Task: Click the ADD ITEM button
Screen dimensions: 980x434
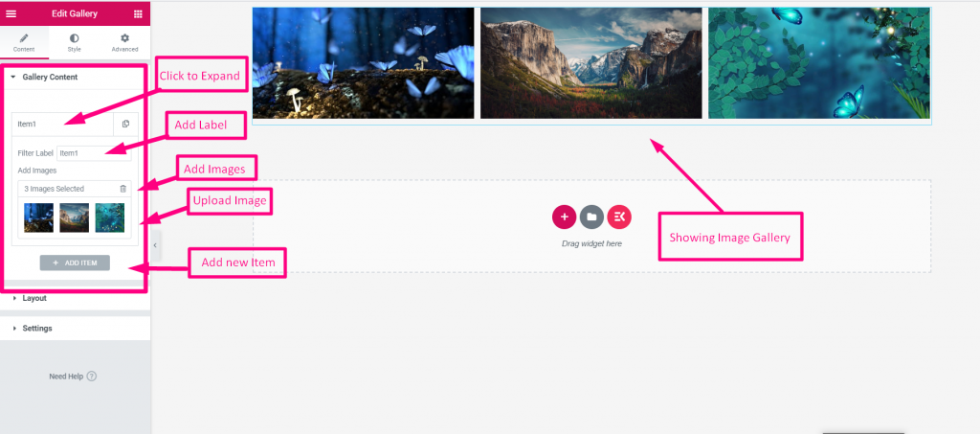Action: [x=75, y=263]
